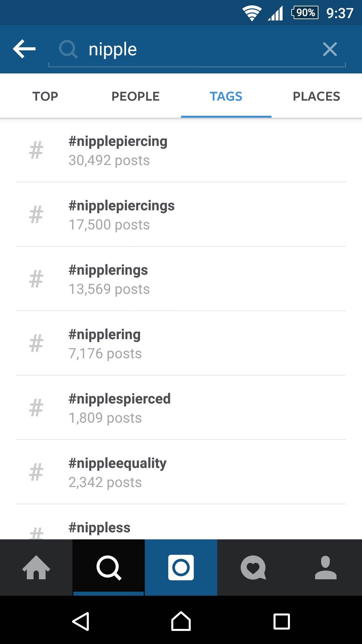Open the #nipplerings tag with 13,569 posts
The width and height of the screenshot is (362, 644).
coord(181,279)
